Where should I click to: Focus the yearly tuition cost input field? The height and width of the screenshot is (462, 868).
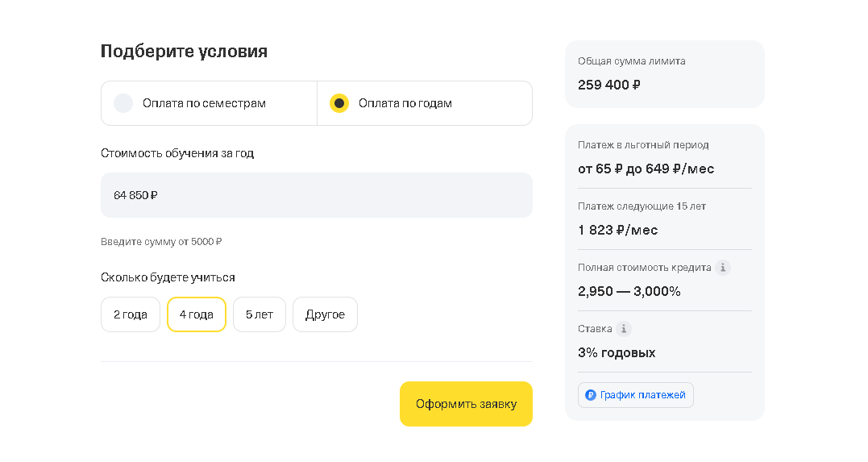(316, 195)
